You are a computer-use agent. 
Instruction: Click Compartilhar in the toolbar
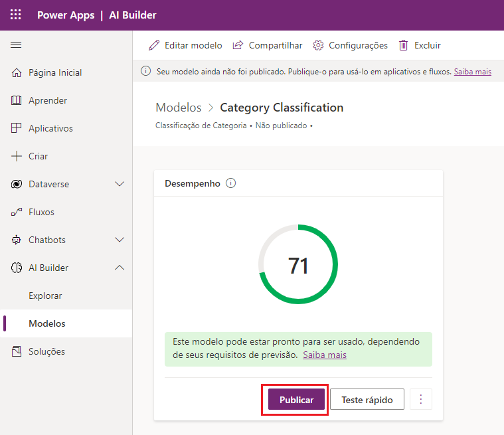pyautogui.click(x=268, y=45)
